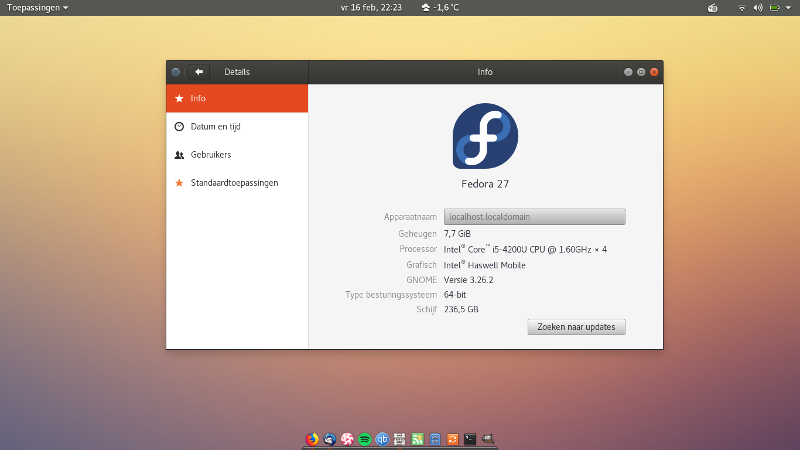
Task: Click the Apparaatnaam field with localhost.localdomain
Action: 535,216
